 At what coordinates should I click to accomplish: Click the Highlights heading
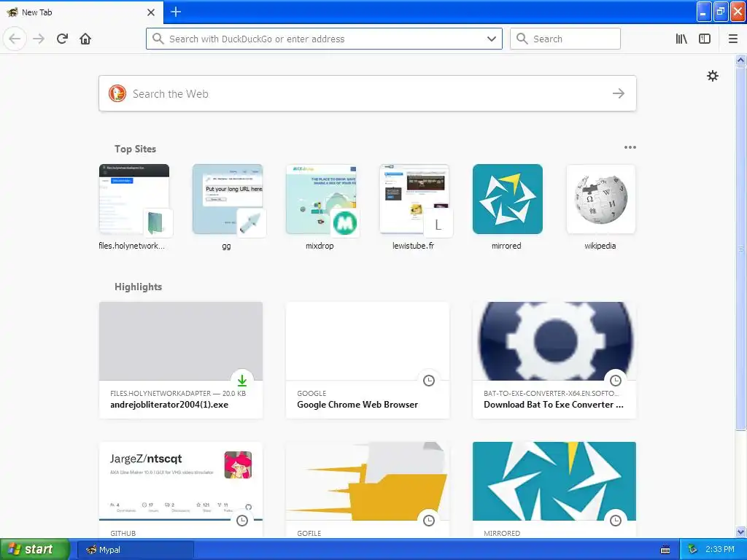coord(138,287)
